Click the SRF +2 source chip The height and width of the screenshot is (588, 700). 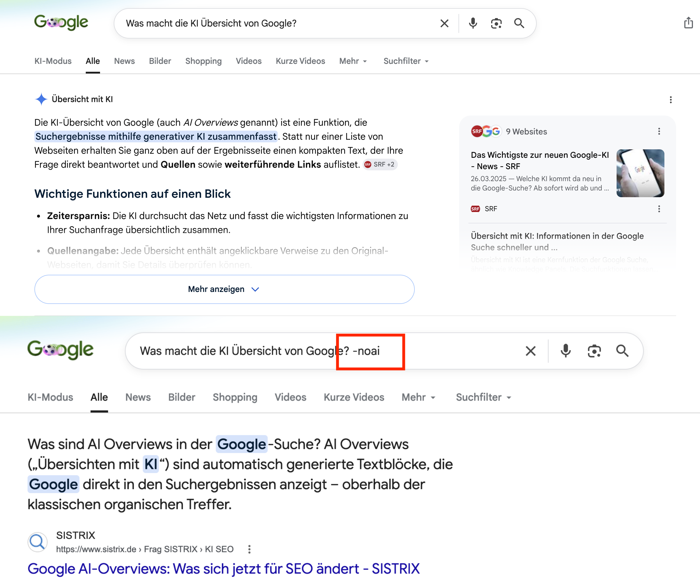[380, 164]
